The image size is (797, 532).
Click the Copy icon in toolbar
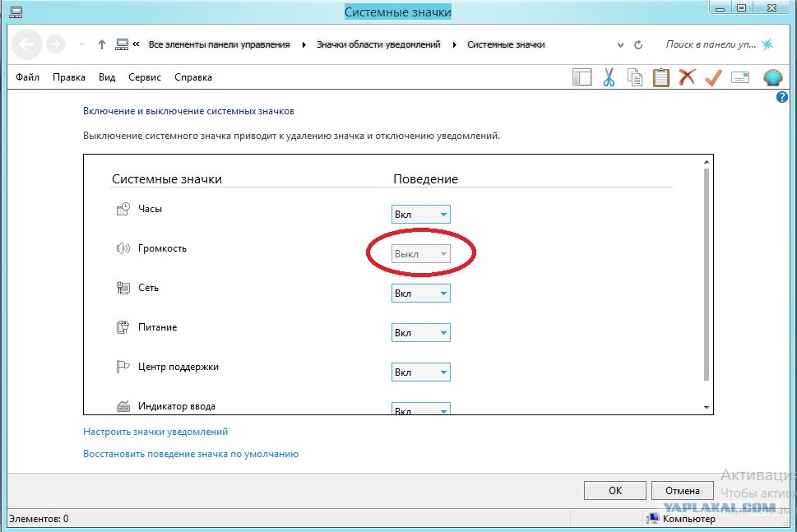pyautogui.click(x=634, y=78)
